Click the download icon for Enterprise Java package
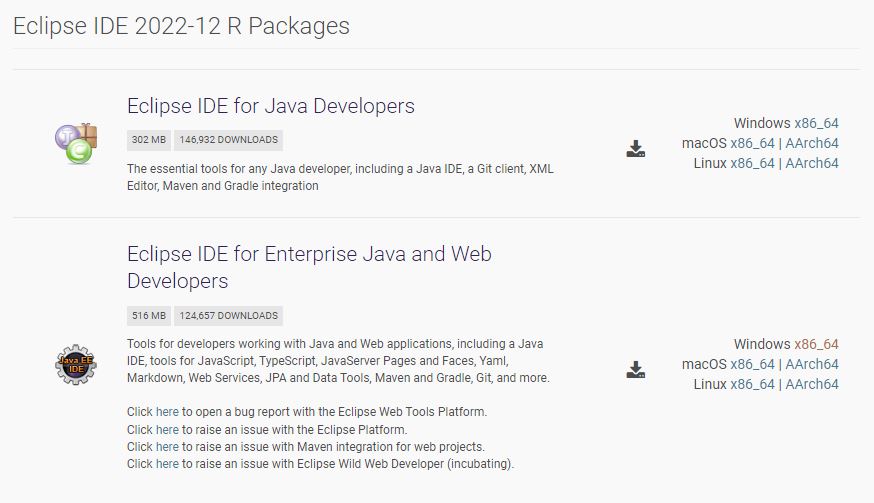This screenshot has height=503, width=874. click(x=635, y=369)
